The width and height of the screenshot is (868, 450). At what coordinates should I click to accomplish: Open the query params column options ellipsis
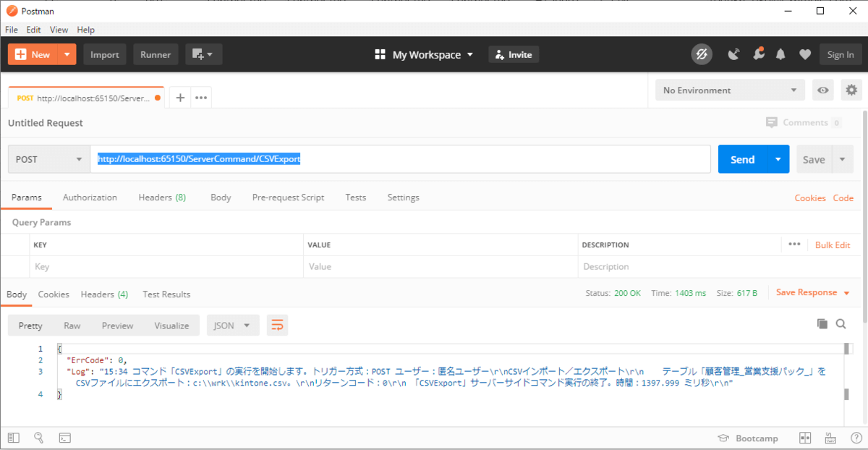coord(794,245)
